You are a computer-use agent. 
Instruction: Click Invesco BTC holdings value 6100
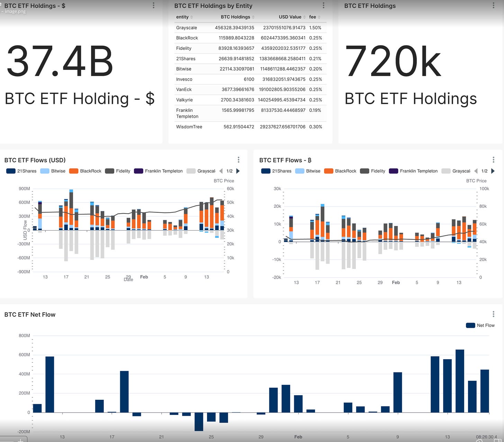[249, 79]
